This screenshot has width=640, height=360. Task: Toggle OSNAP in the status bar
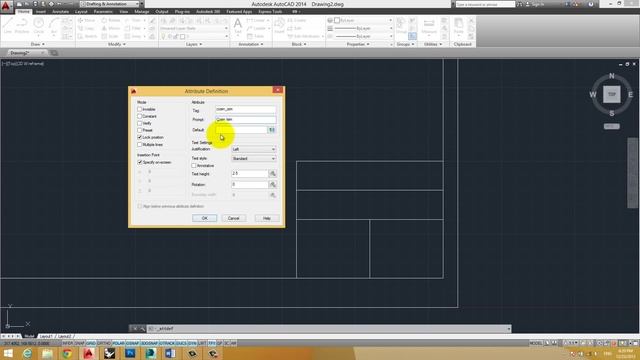[132, 344]
